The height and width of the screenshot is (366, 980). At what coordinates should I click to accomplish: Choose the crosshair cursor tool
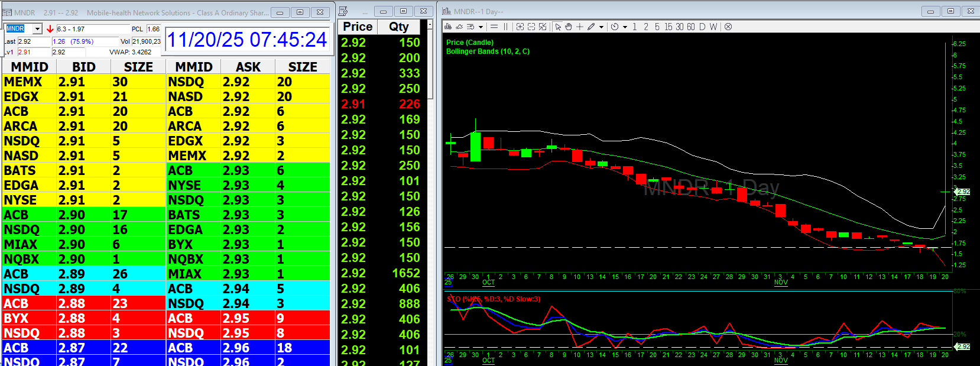580,27
